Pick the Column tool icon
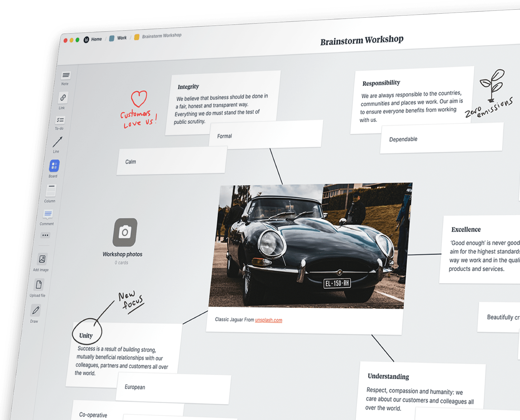The image size is (520, 420). (x=51, y=190)
